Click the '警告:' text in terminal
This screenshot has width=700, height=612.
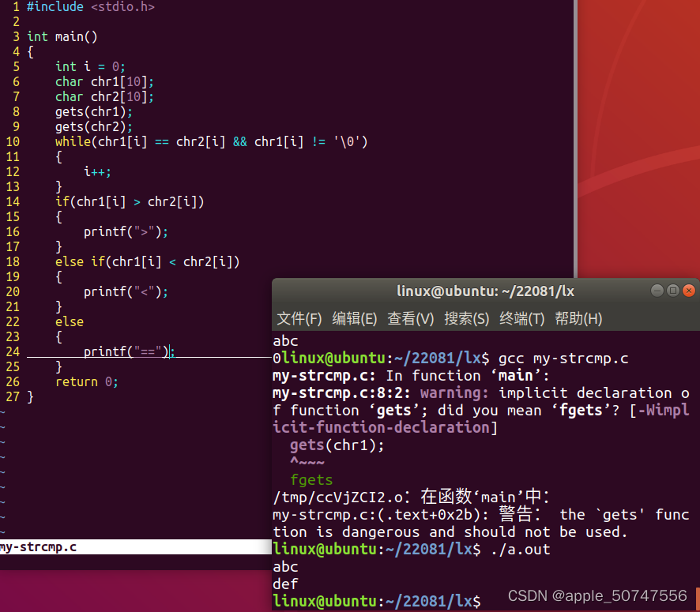click(x=520, y=514)
